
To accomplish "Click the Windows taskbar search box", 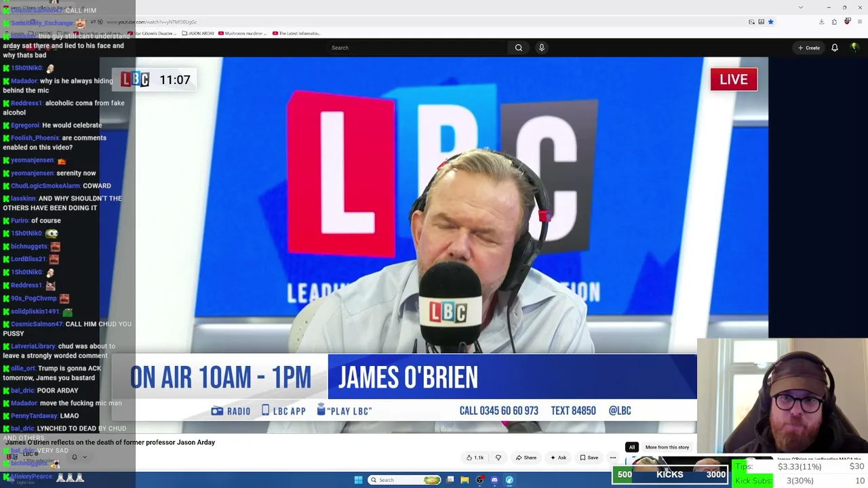I will (406, 480).
